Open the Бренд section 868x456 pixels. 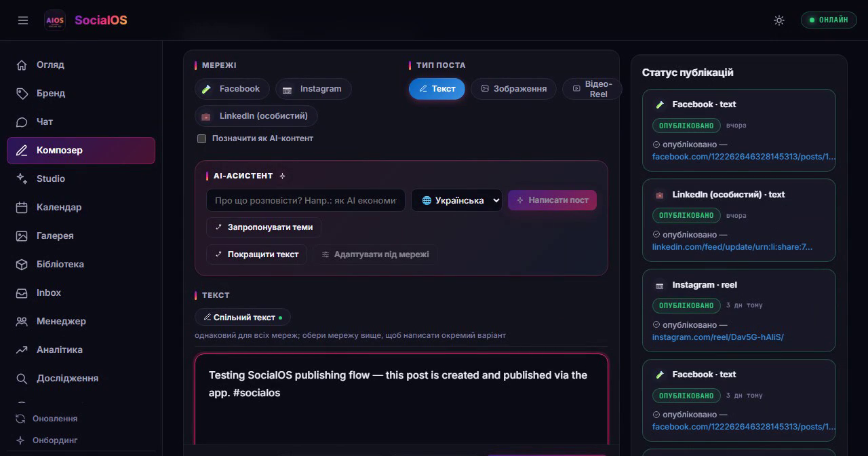coord(81,93)
